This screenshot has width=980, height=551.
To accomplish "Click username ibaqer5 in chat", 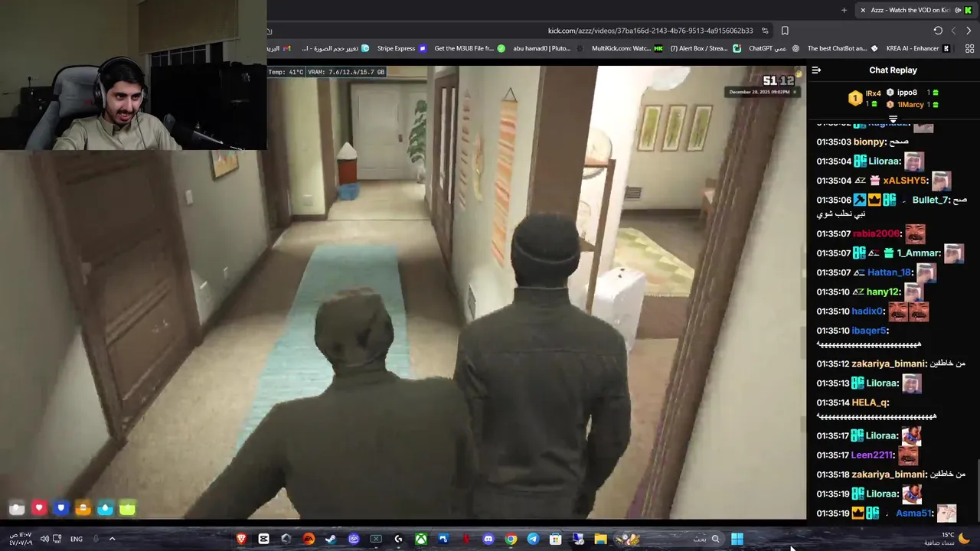I will pos(869,331).
